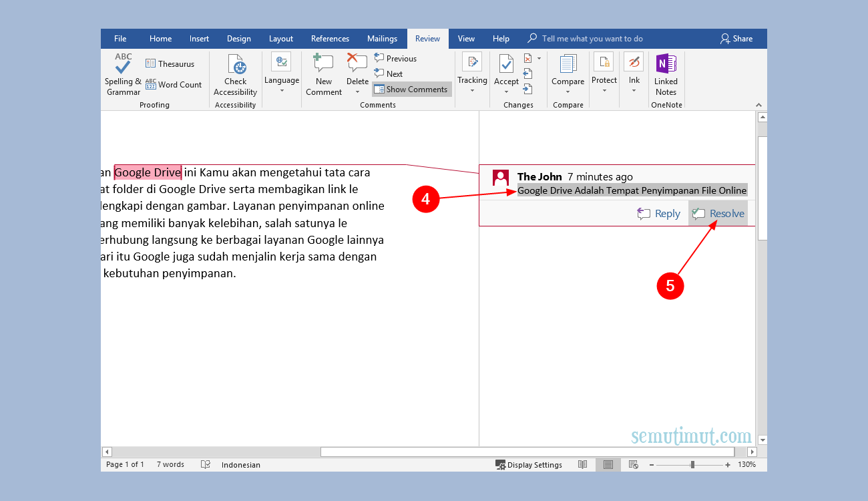Viewport: 868px width, 501px height.
Task: Click the highlighted Google Drive text
Action: coord(148,172)
